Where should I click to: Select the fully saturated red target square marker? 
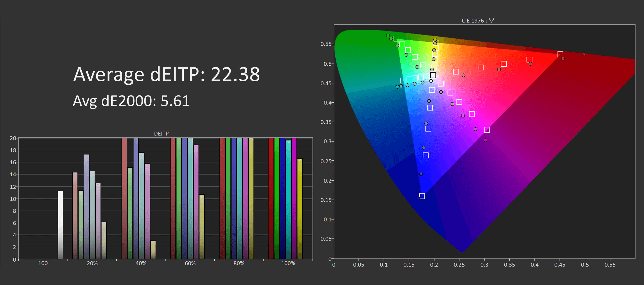[560, 54]
